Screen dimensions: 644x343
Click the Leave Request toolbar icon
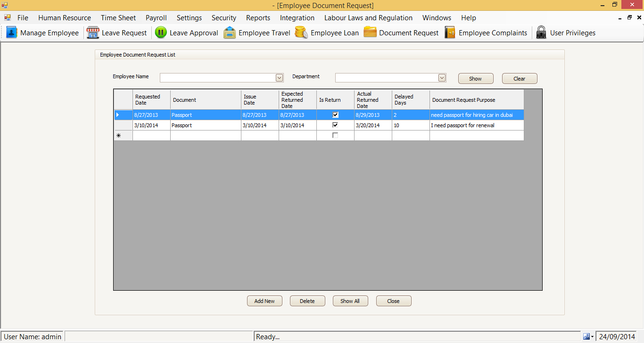tap(93, 33)
